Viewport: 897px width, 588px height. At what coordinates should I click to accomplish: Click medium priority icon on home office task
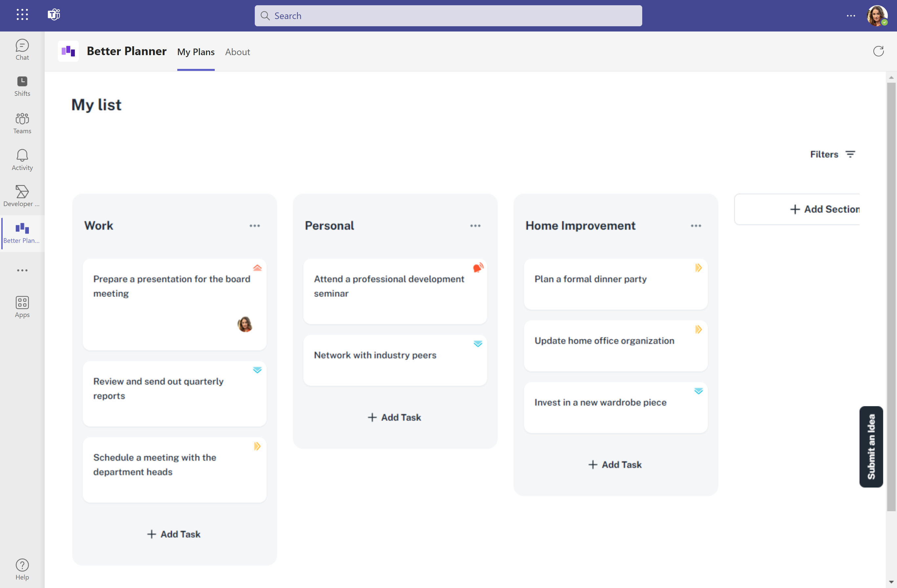click(698, 329)
